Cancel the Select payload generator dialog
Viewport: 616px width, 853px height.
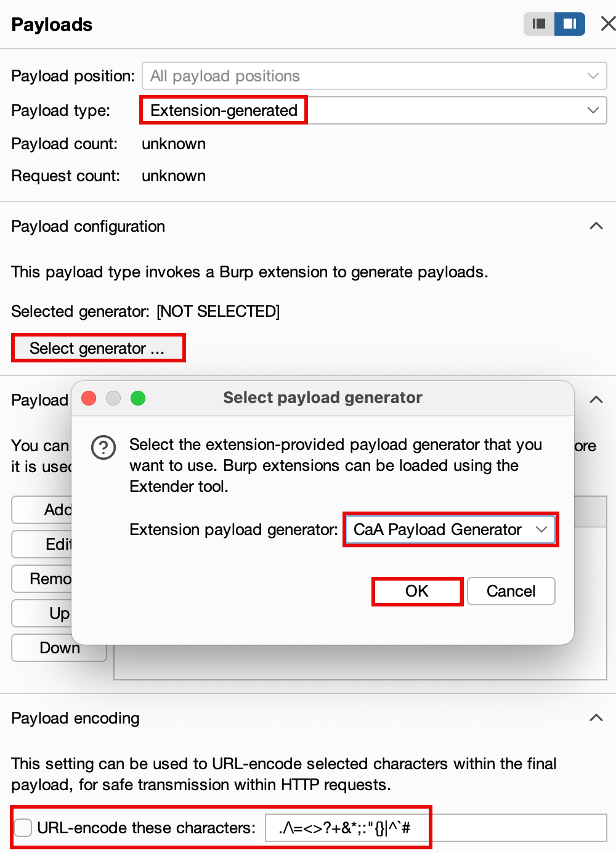coord(511,591)
